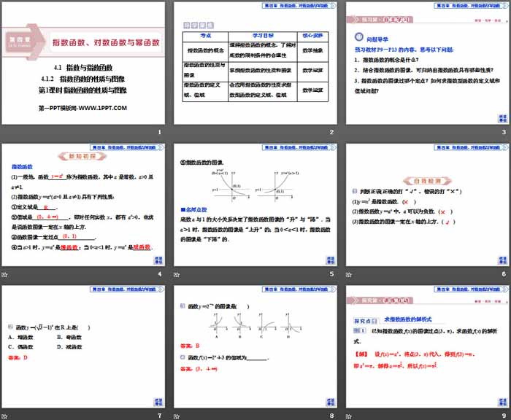Click the blue navigation button on slide 3
The width and height of the screenshot is (511, 420).
tap(502, 117)
